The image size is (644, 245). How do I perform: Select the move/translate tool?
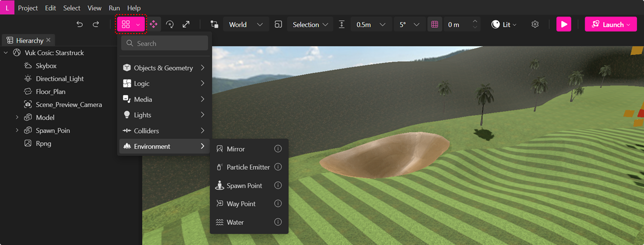pos(154,24)
